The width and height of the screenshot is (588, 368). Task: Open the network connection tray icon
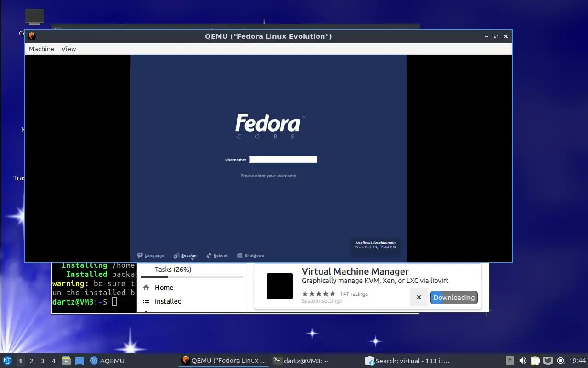click(548, 361)
